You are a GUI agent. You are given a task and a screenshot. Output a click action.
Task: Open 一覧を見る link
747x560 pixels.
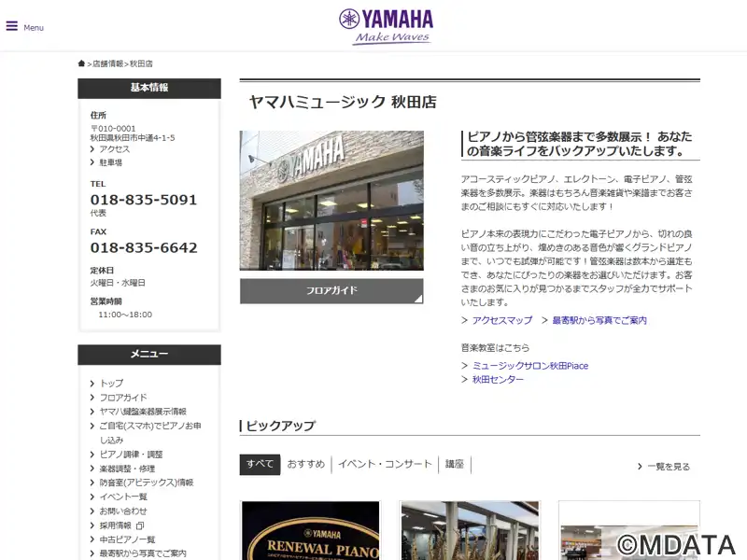pyautogui.click(x=669, y=467)
